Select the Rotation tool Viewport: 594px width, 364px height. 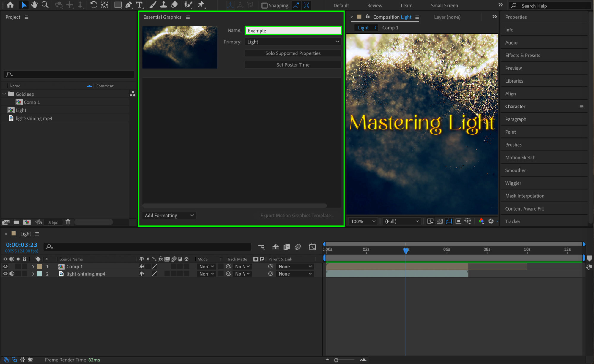pyautogui.click(x=93, y=5)
